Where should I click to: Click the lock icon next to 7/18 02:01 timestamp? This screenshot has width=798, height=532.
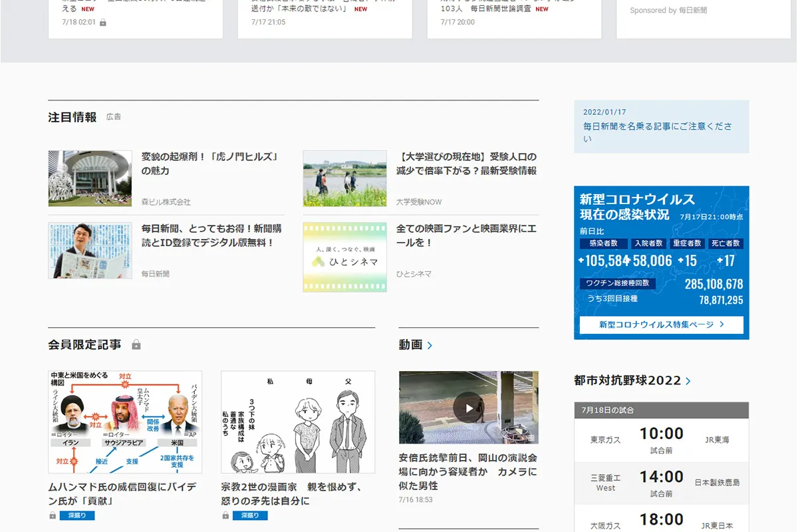pos(104,21)
